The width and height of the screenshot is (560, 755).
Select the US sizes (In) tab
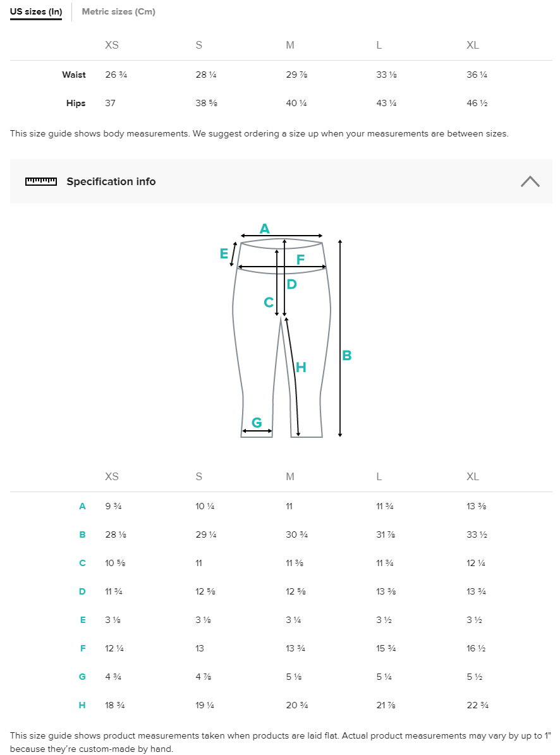(35, 11)
